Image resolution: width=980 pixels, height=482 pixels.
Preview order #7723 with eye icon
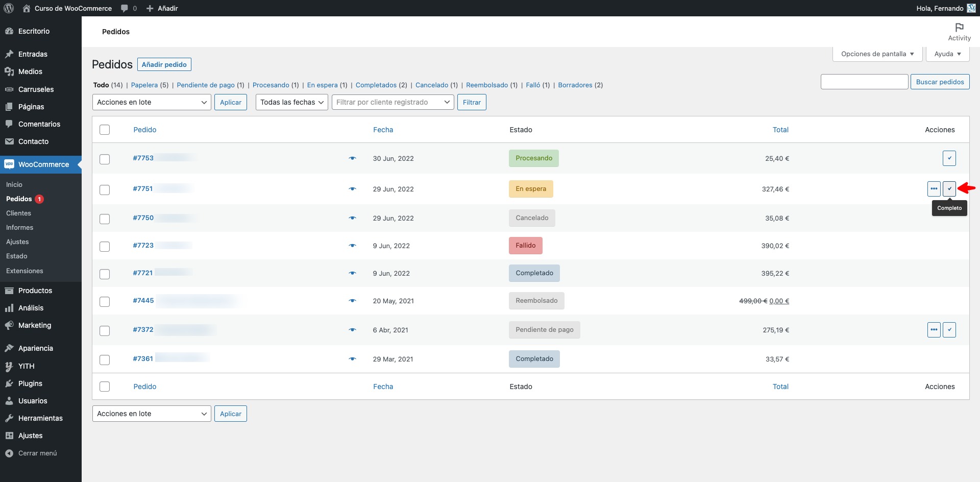(352, 246)
